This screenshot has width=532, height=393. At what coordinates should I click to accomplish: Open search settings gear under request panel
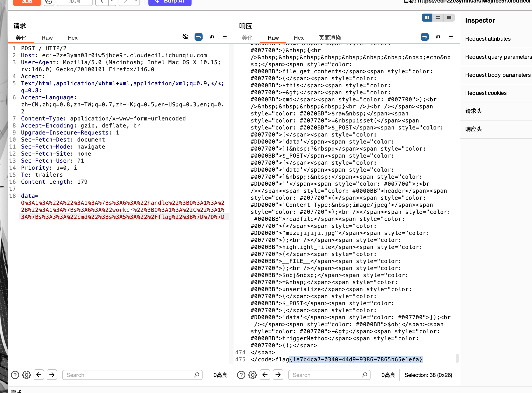[27, 375]
